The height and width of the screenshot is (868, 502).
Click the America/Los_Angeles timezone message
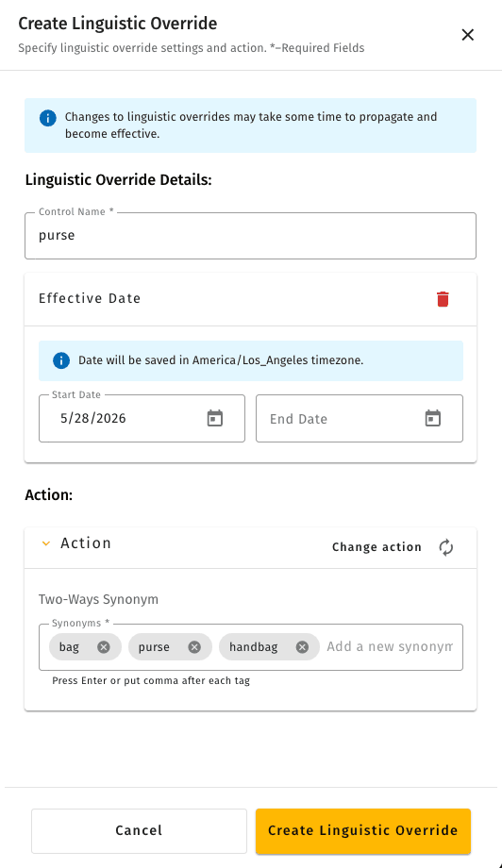221,360
